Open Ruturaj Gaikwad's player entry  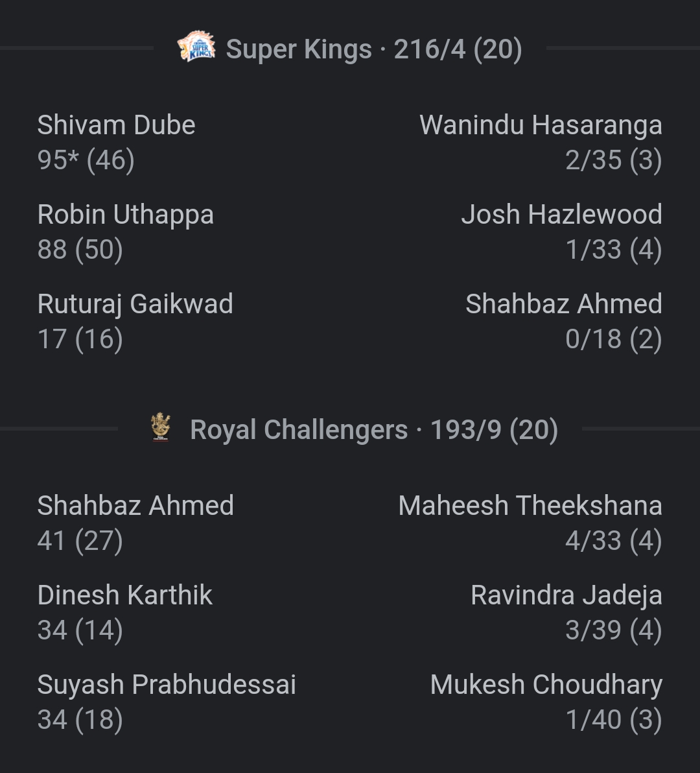135,304
